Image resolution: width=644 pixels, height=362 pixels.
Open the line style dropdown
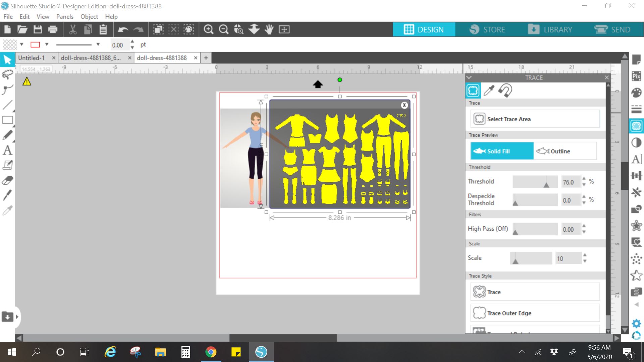click(x=98, y=45)
